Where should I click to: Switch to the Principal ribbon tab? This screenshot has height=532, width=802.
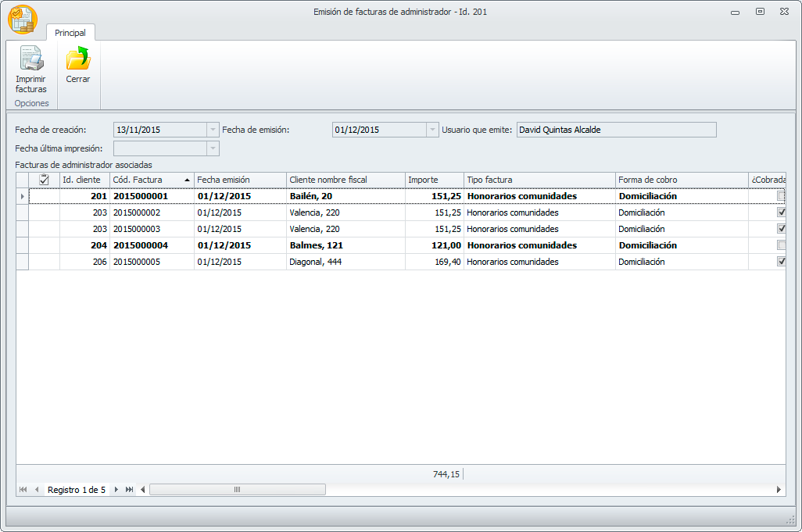pyautogui.click(x=70, y=33)
